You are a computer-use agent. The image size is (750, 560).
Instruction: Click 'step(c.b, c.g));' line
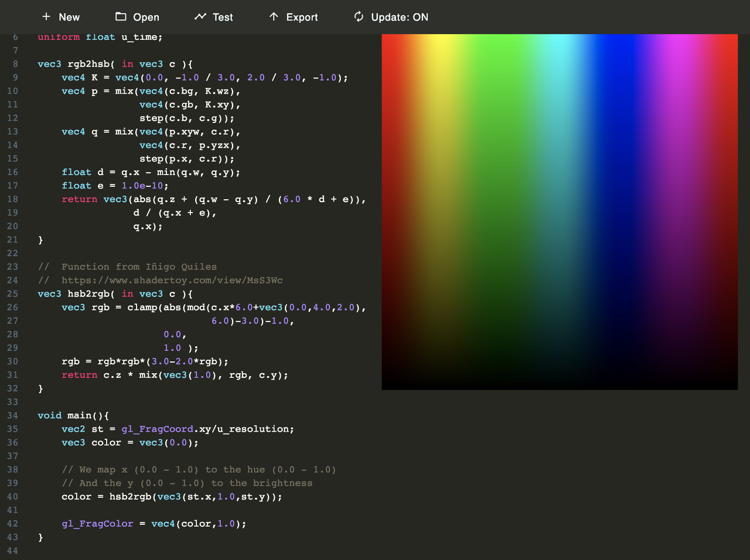click(x=187, y=118)
